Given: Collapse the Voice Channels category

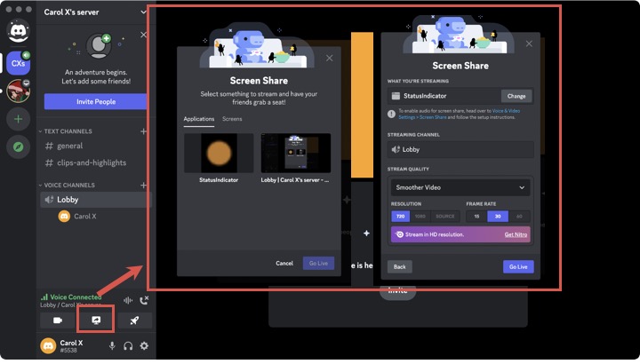Looking at the screenshot, I should [x=67, y=185].
